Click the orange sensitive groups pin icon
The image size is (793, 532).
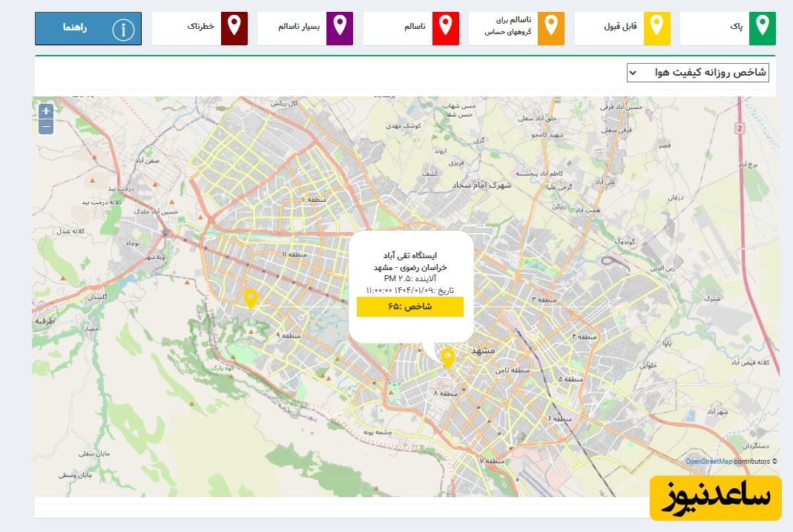550,28
